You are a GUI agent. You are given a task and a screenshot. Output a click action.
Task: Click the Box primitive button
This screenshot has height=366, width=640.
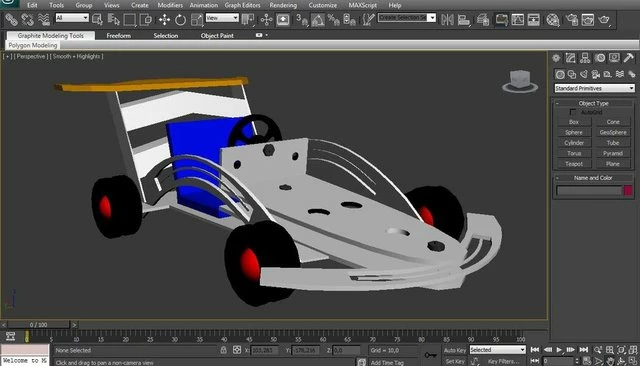574,122
